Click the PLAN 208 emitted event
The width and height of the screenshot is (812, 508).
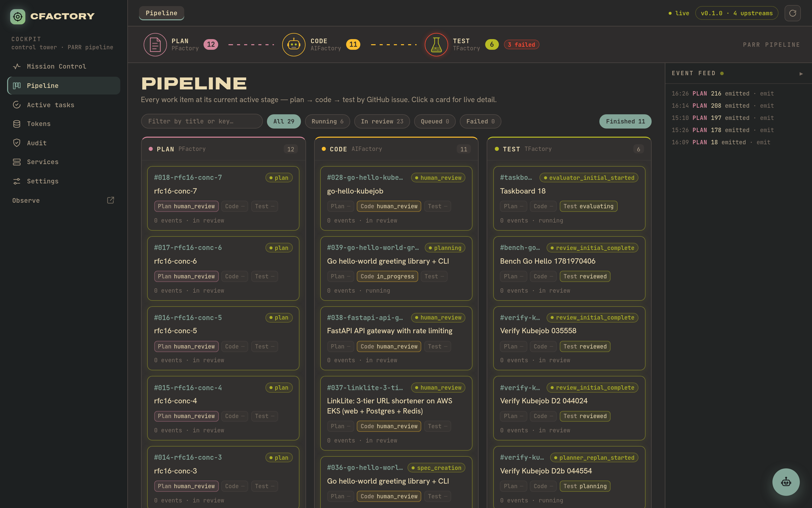point(722,106)
